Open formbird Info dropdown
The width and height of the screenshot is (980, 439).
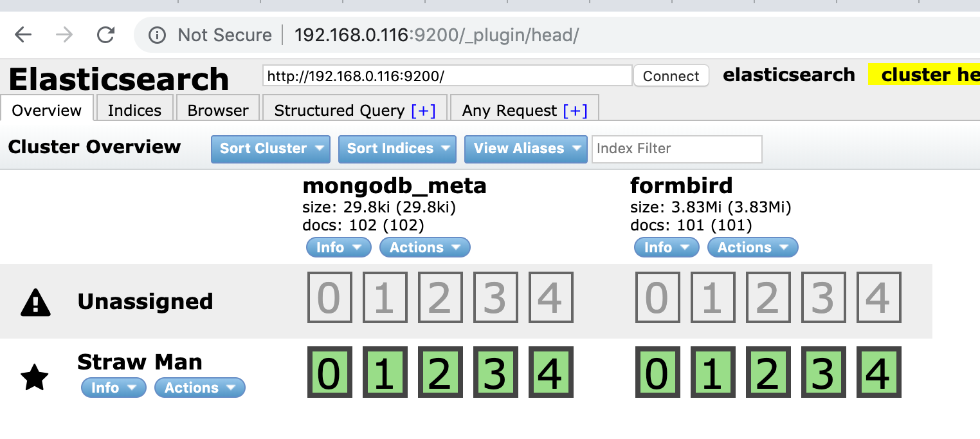coord(667,247)
